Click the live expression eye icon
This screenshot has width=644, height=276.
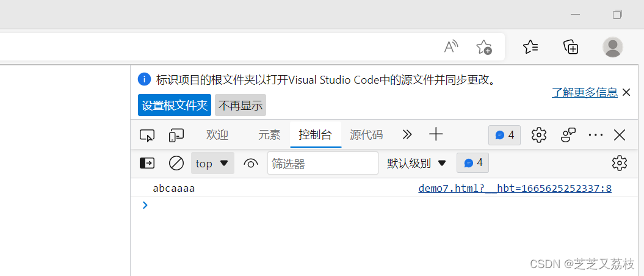point(250,164)
